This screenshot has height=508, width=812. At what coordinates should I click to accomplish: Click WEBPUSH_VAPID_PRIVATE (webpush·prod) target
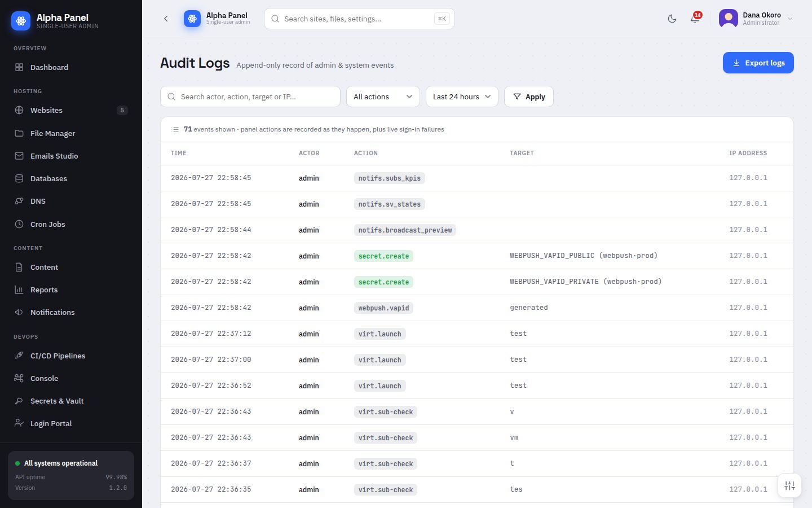click(586, 282)
